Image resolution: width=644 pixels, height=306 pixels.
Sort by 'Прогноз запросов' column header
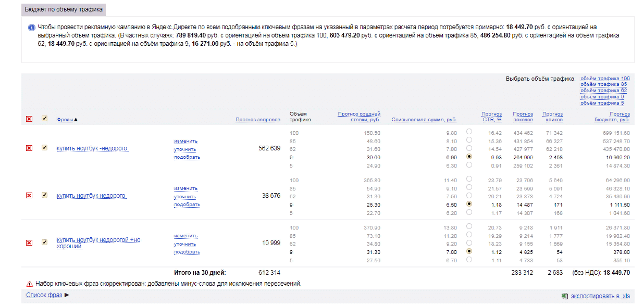pyautogui.click(x=257, y=120)
